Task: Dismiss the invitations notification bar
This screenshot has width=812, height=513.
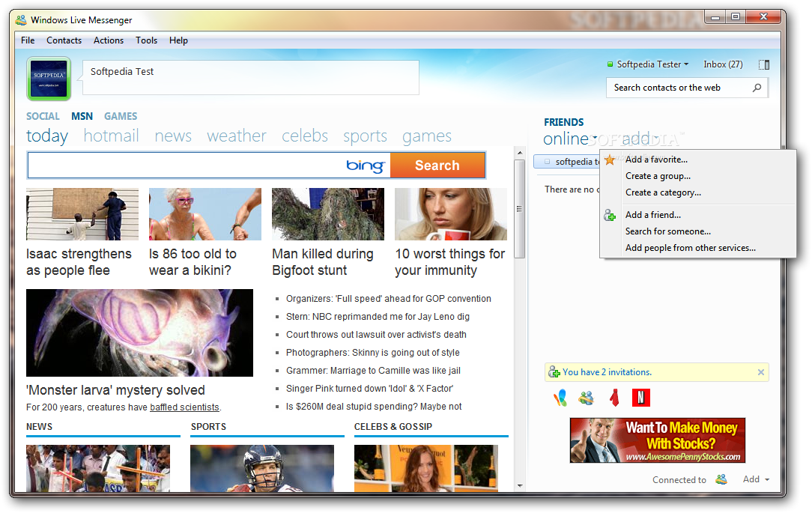Action: (761, 371)
